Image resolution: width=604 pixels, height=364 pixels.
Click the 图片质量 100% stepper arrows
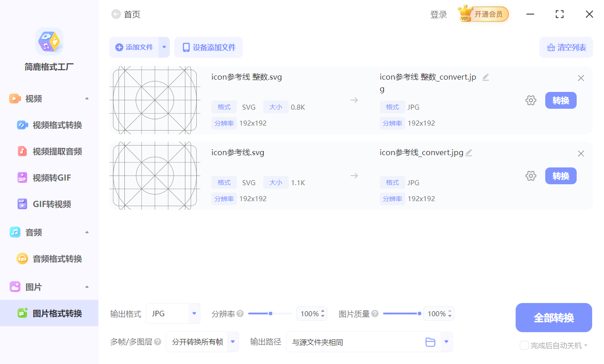[450, 313]
